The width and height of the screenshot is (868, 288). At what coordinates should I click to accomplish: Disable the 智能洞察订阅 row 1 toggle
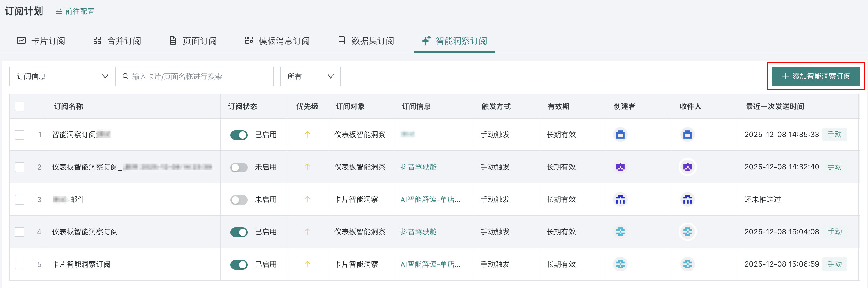(239, 135)
